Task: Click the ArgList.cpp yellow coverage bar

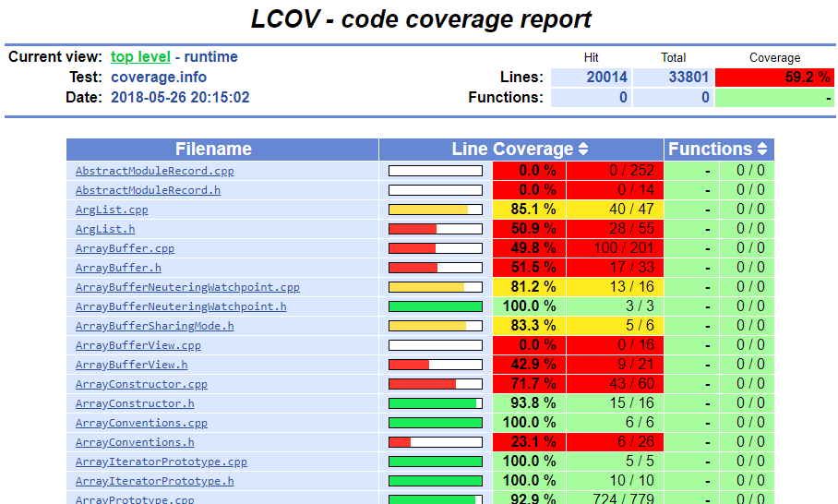Action: coord(436,210)
